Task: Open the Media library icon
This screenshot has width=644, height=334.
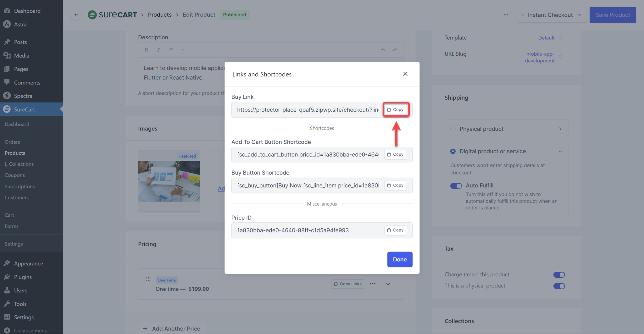Action: 7,55
